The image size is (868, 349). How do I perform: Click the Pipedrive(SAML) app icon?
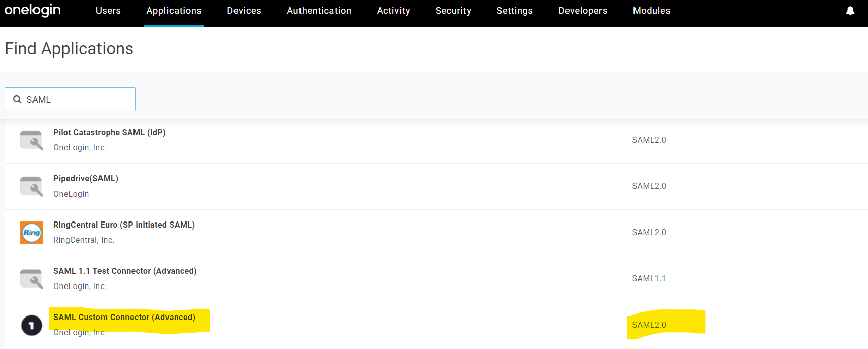pos(31,186)
